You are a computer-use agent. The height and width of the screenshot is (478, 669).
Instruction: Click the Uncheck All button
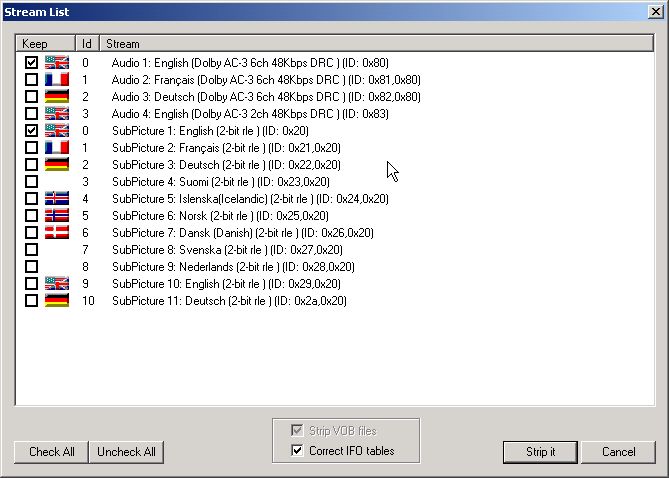click(126, 452)
